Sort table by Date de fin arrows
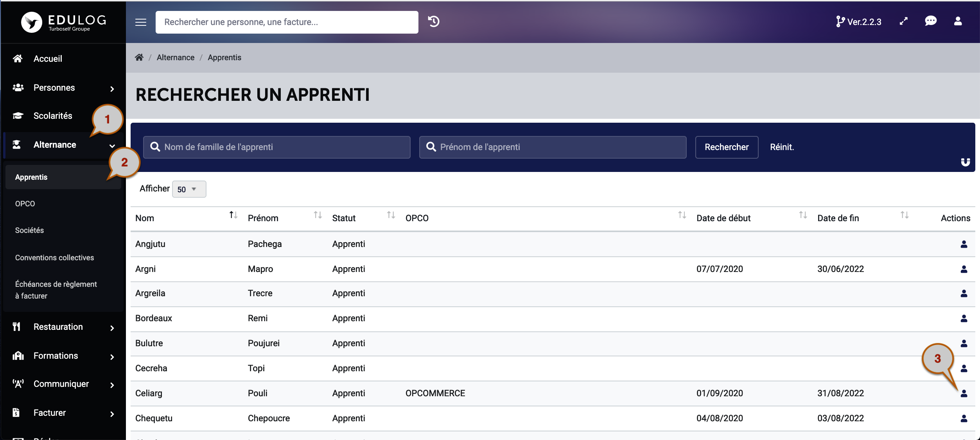Image resolution: width=980 pixels, height=440 pixels. (x=905, y=215)
